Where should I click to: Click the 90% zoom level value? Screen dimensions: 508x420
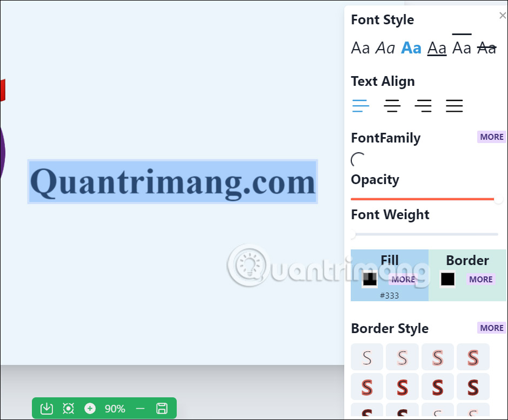click(115, 409)
